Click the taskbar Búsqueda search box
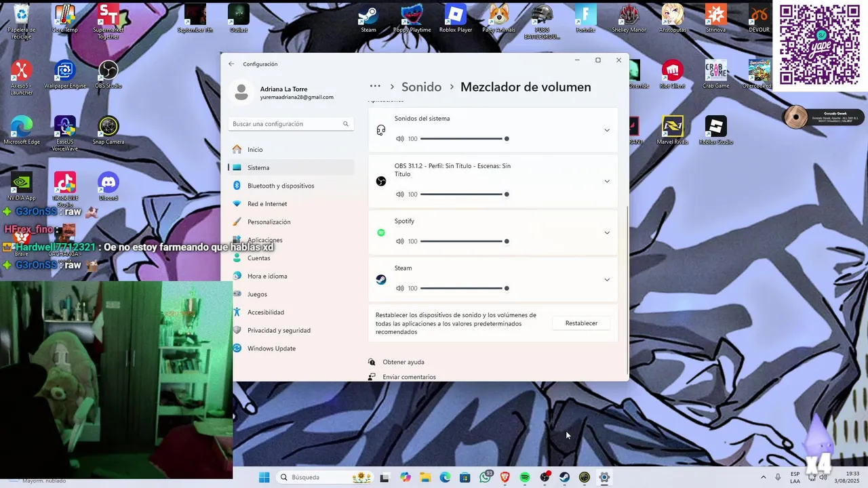 click(x=325, y=477)
